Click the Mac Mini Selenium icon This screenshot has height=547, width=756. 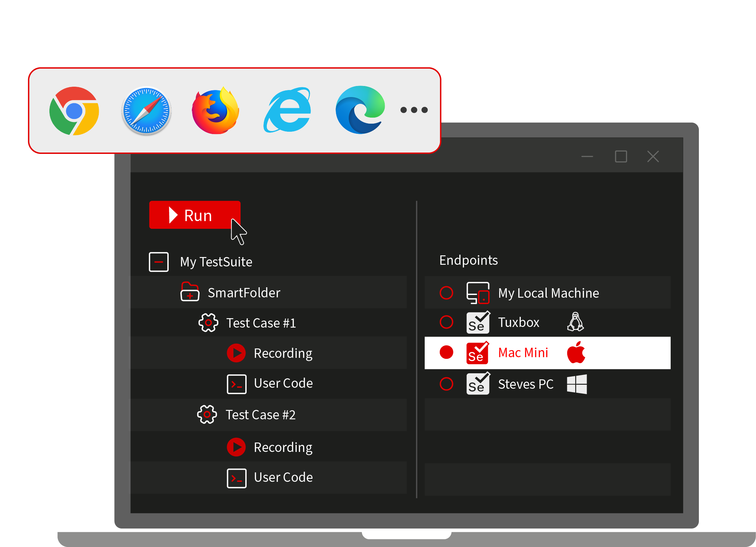click(478, 352)
